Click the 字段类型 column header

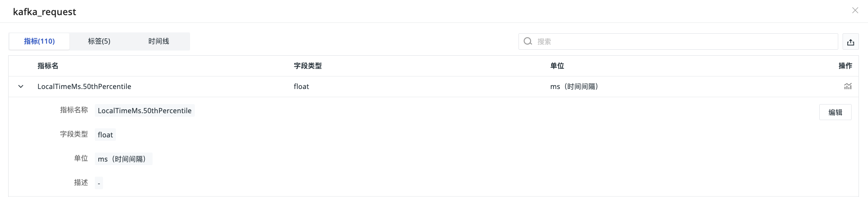[308, 66]
